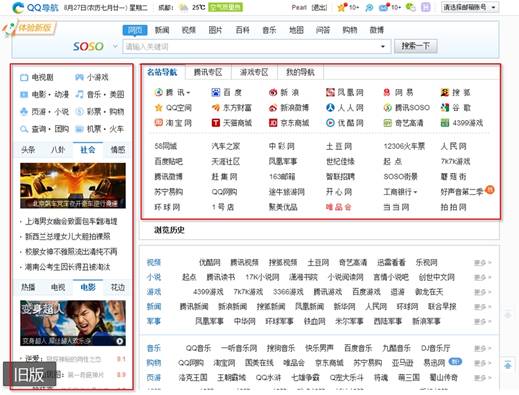Click the purple square icon in top bar
Viewport: 519px width, 395px height.
pyautogui.click(x=426, y=7)
